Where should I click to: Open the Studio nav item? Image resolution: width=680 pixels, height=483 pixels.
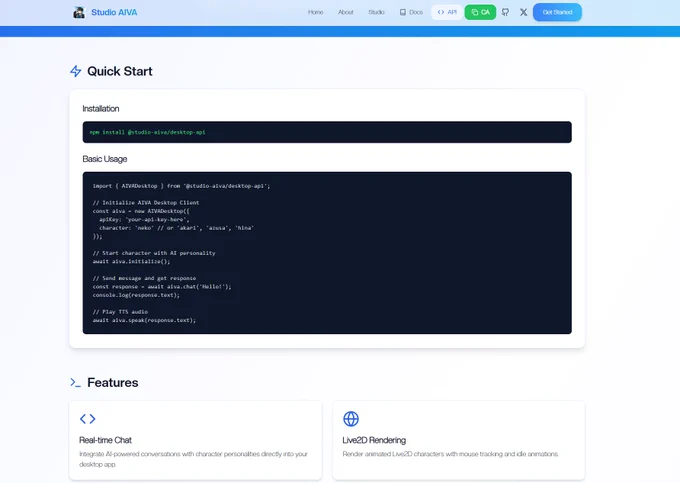[x=376, y=12]
